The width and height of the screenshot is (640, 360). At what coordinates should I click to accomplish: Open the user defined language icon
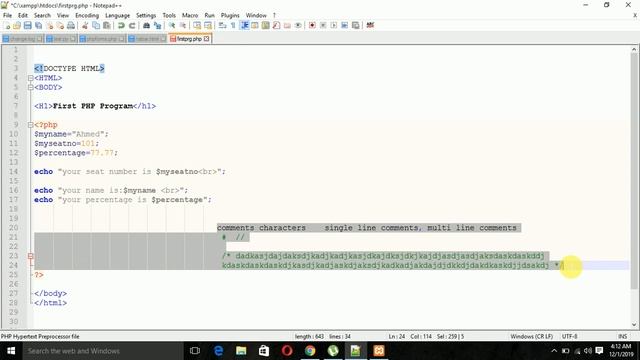coord(255,26)
